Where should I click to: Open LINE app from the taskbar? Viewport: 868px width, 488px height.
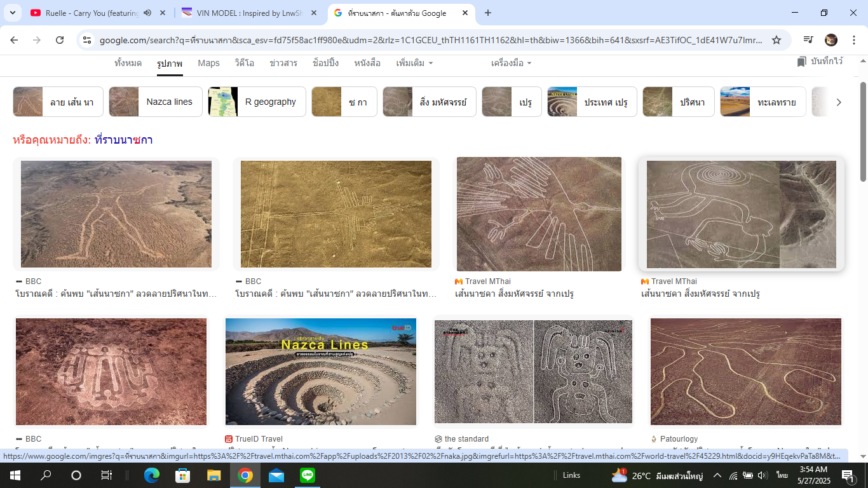pyautogui.click(x=308, y=475)
